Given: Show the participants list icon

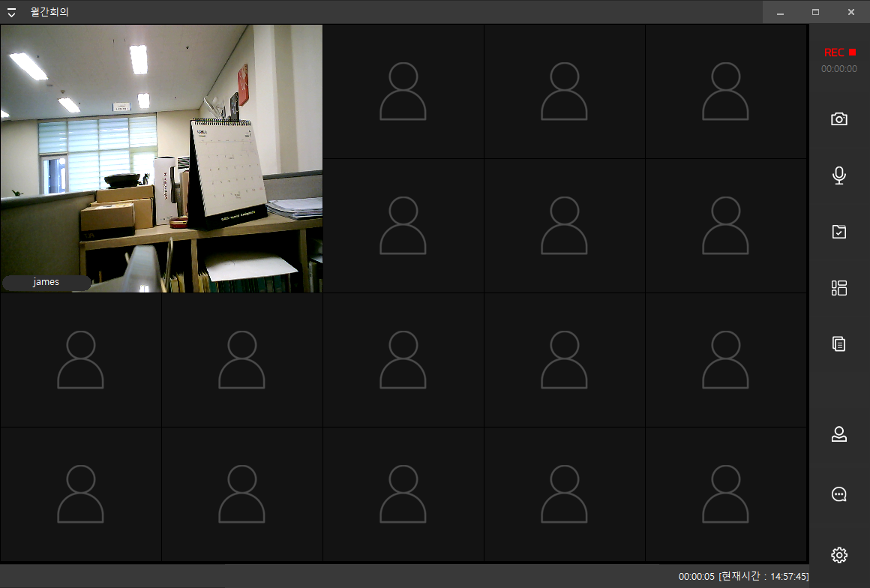Looking at the screenshot, I should point(839,433).
